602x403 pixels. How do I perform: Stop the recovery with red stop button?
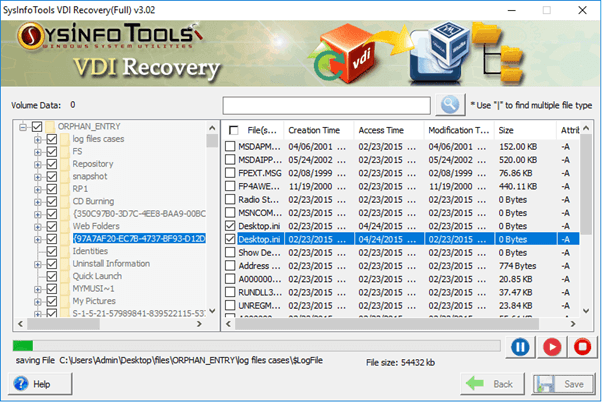coord(582,347)
